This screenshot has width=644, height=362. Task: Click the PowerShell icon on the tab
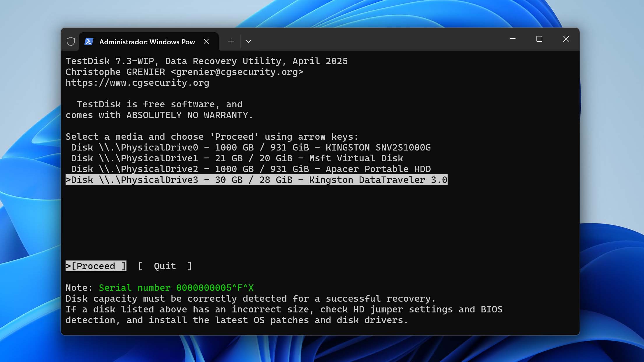(89, 41)
